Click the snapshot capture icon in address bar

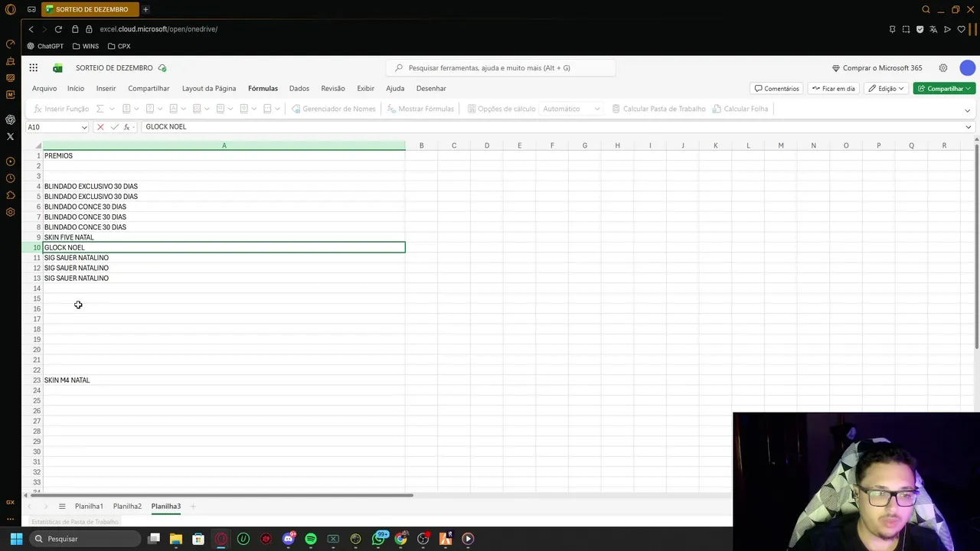pyautogui.click(x=906, y=29)
